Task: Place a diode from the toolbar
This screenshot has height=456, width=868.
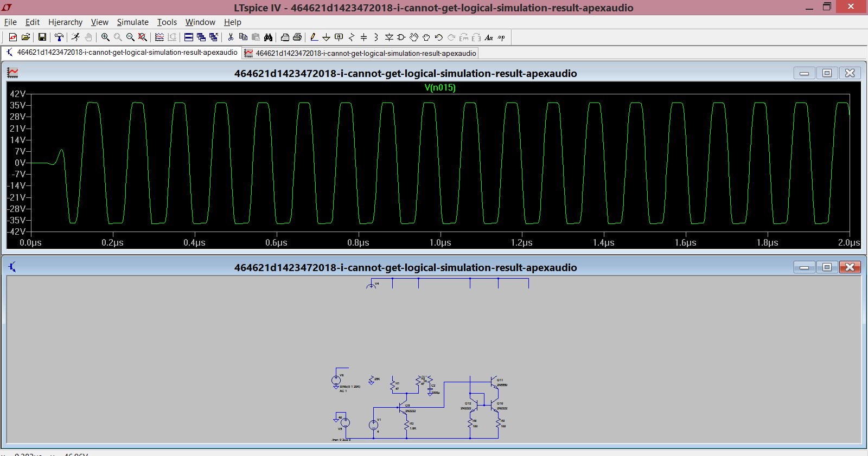Action: point(389,37)
